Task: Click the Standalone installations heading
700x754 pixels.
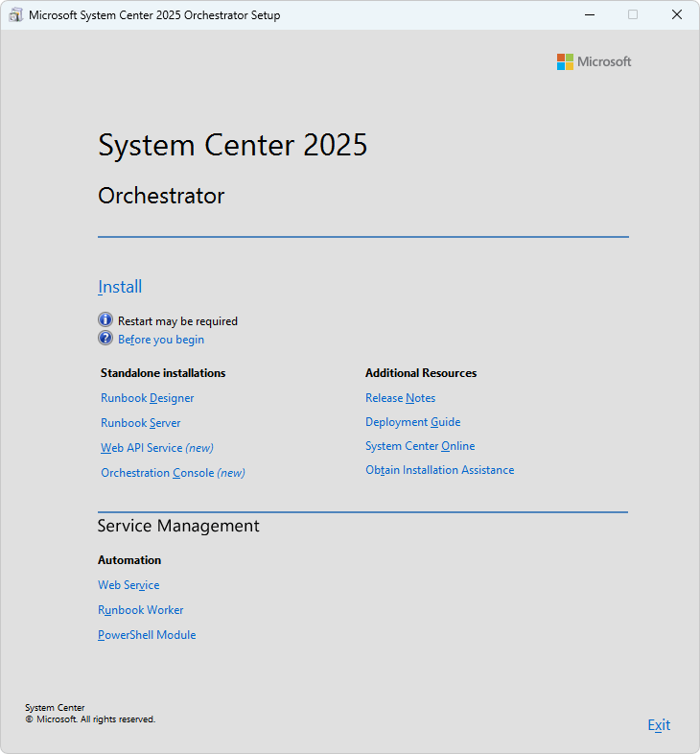Action: tap(163, 373)
